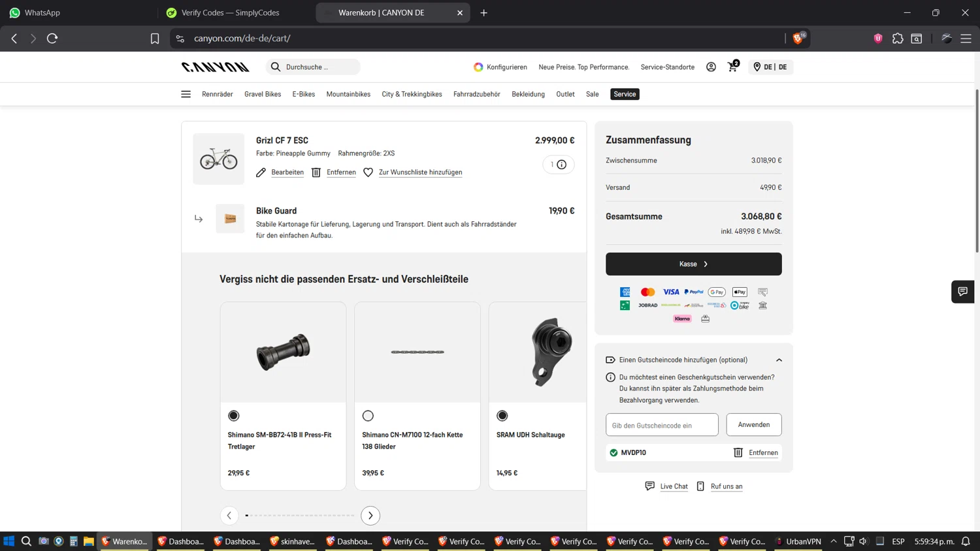The image size is (980, 551).
Task: Collapse the Gutscheincode section chevron
Action: click(x=779, y=360)
